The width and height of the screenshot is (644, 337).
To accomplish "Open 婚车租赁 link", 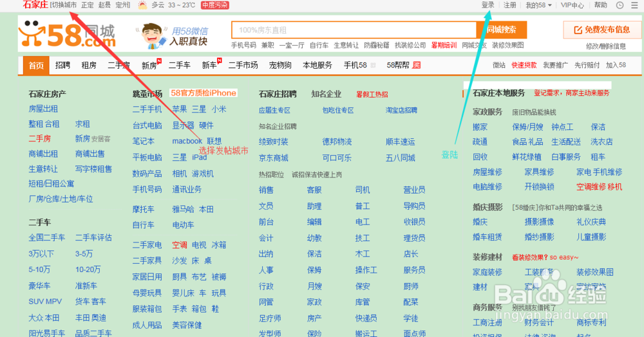I will pos(488,237).
